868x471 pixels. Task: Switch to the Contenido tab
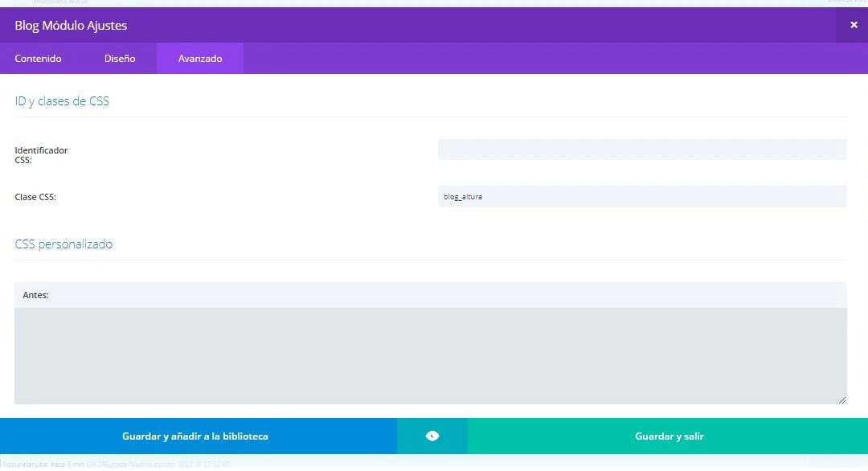point(38,59)
